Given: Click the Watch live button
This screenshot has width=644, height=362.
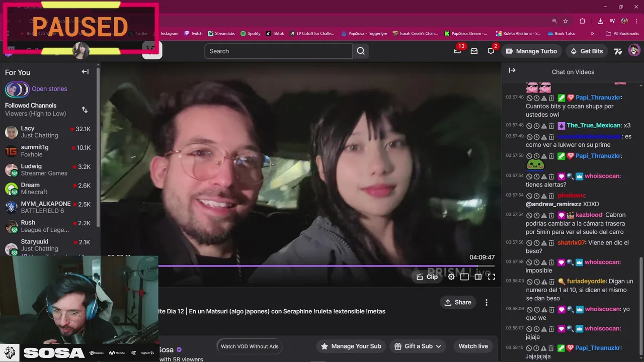Looking at the screenshot, I should pyautogui.click(x=473, y=346).
